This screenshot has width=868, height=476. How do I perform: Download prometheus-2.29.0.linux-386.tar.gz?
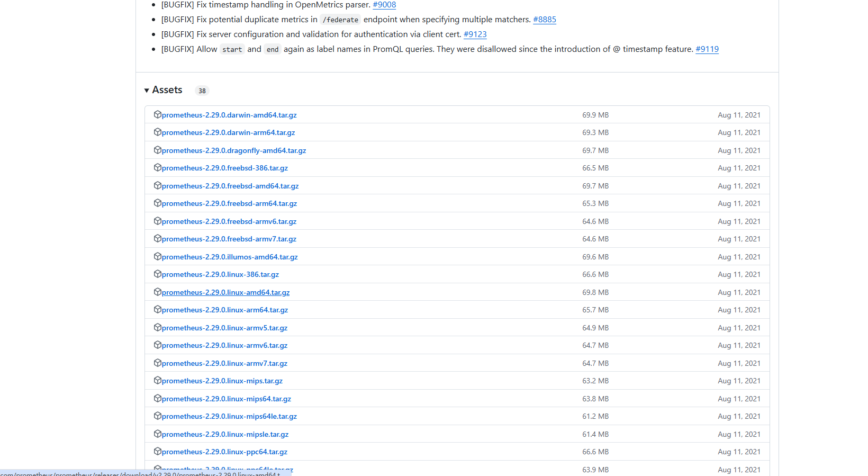(220, 274)
